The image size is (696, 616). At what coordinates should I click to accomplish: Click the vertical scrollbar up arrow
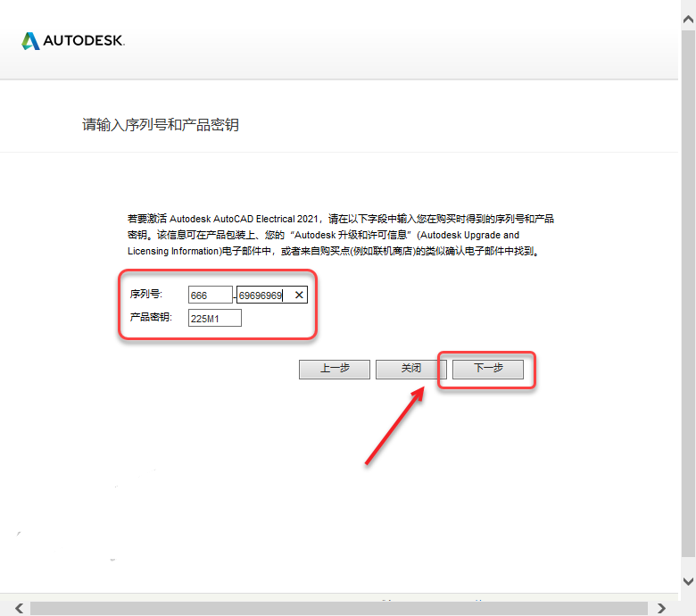click(x=689, y=19)
